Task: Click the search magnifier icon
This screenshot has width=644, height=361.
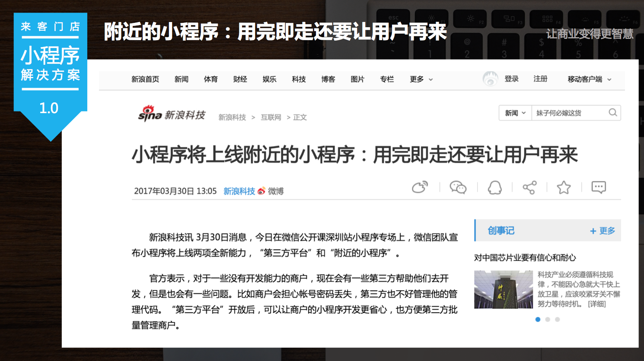Action: (613, 113)
